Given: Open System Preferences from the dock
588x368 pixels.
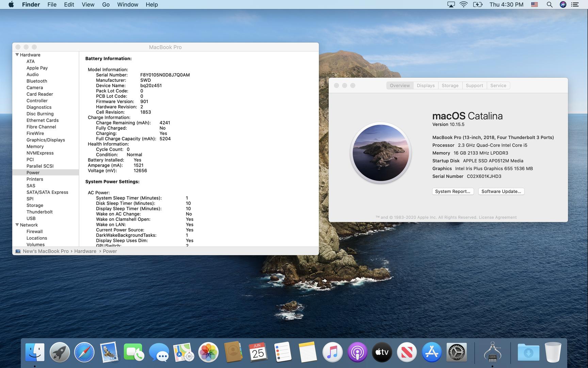Looking at the screenshot, I should coord(456,352).
